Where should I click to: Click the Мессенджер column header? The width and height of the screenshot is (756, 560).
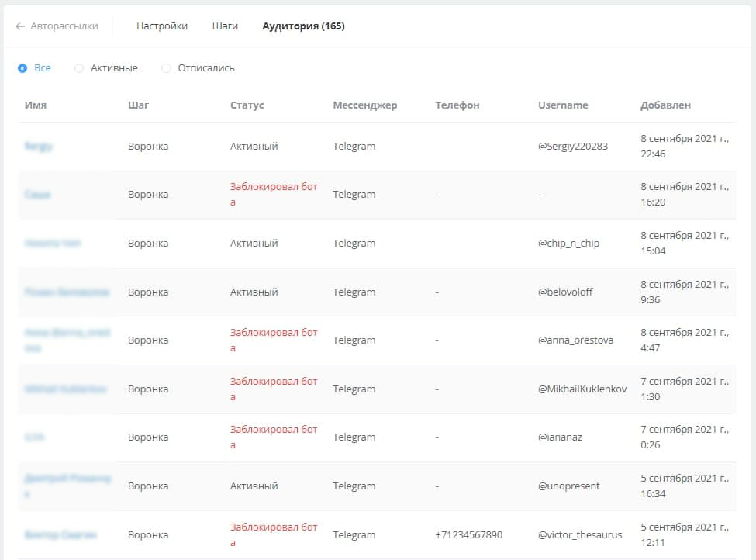[x=364, y=105]
